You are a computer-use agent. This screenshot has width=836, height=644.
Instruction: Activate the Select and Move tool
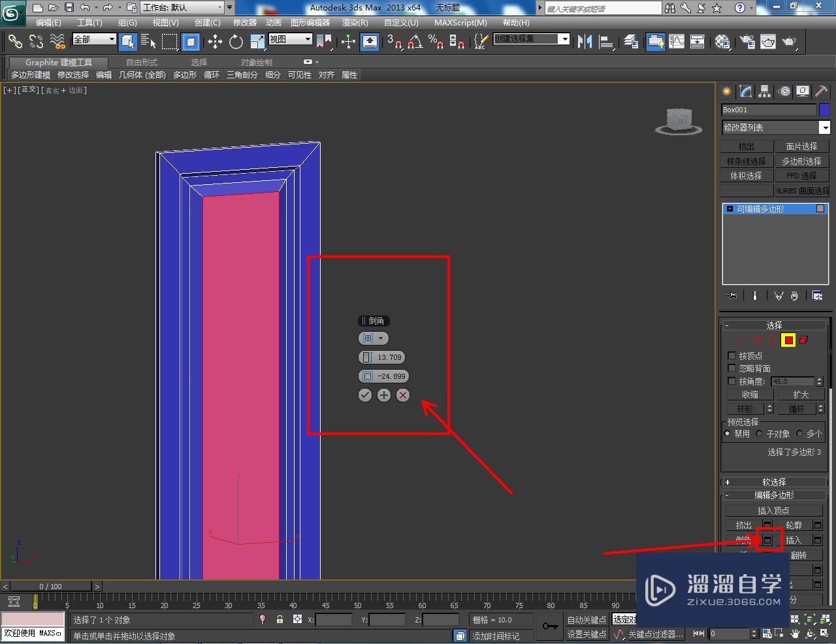(215, 42)
